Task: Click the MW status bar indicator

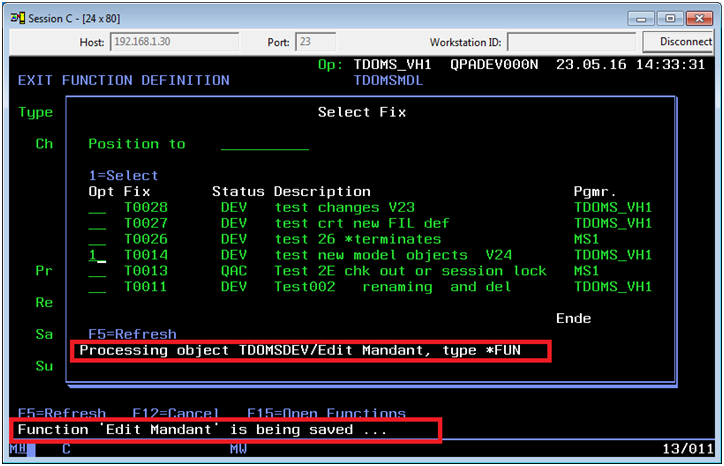Action: coord(238,449)
